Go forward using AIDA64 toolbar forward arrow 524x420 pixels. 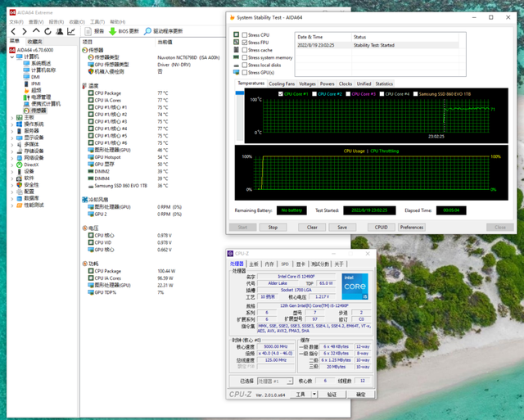[25, 31]
